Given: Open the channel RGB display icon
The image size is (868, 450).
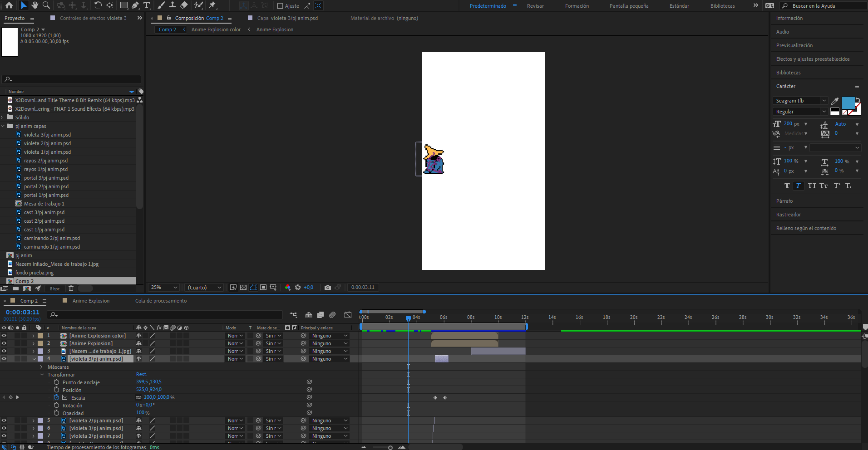Looking at the screenshot, I should click(x=287, y=288).
